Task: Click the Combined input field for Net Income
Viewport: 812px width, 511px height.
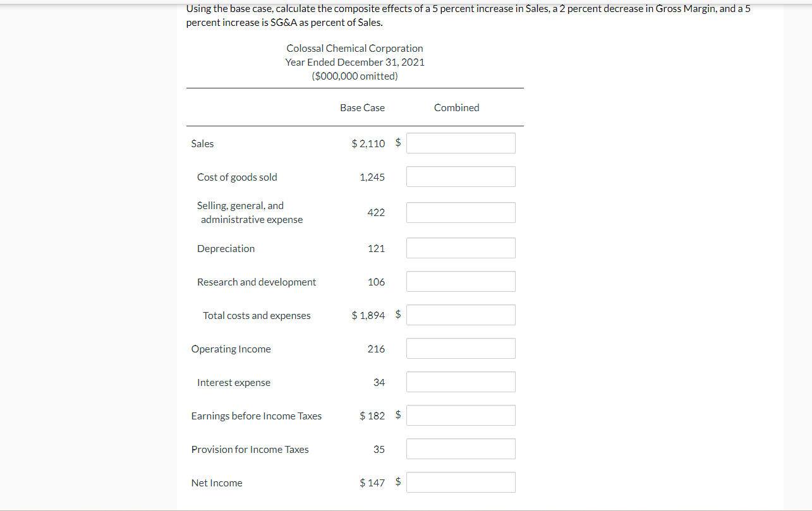Action: [461, 482]
